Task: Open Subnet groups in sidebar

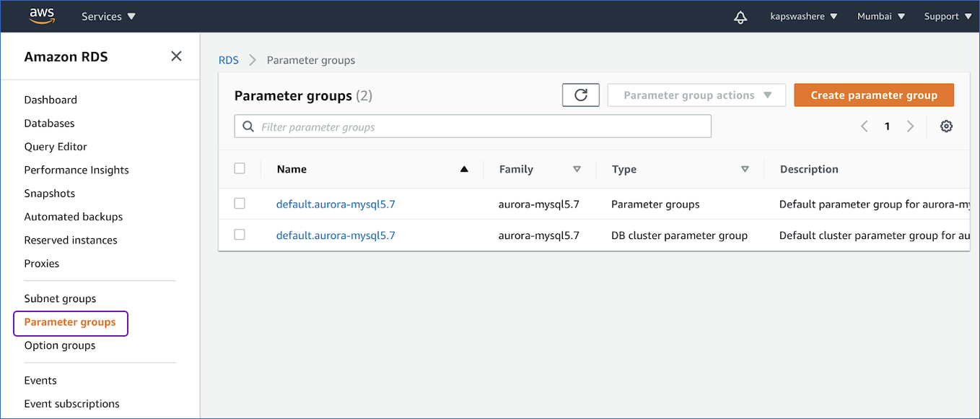Action: pyautogui.click(x=60, y=298)
